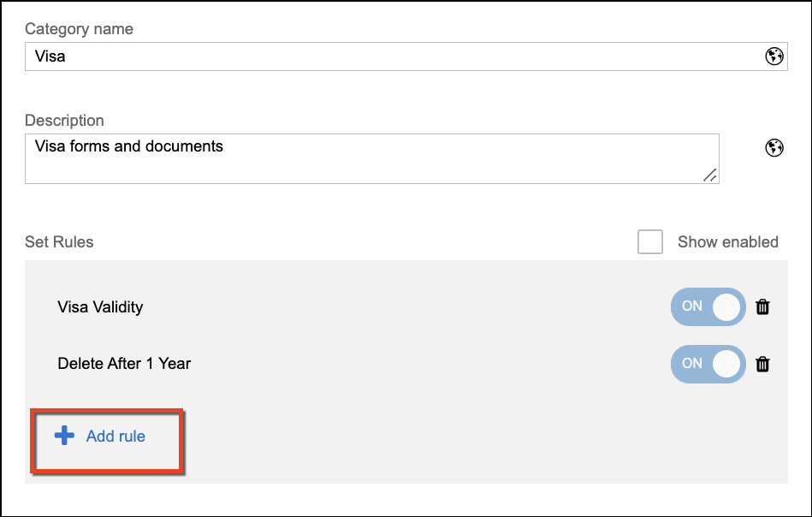812x517 pixels.
Task: Click the blue plus icon beside Add rule
Action: point(64,437)
